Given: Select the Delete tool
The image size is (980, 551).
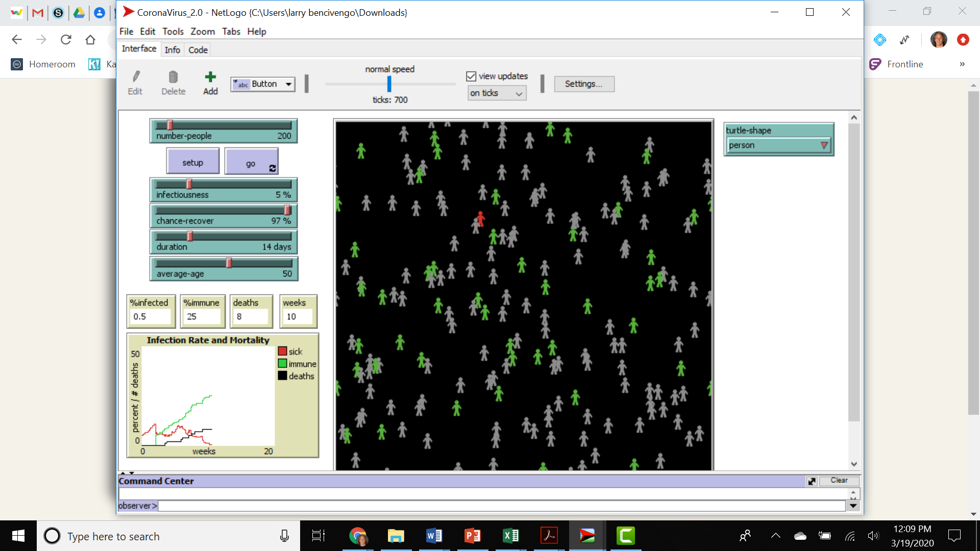Looking at the screenshot, I should tap(173, 82).
